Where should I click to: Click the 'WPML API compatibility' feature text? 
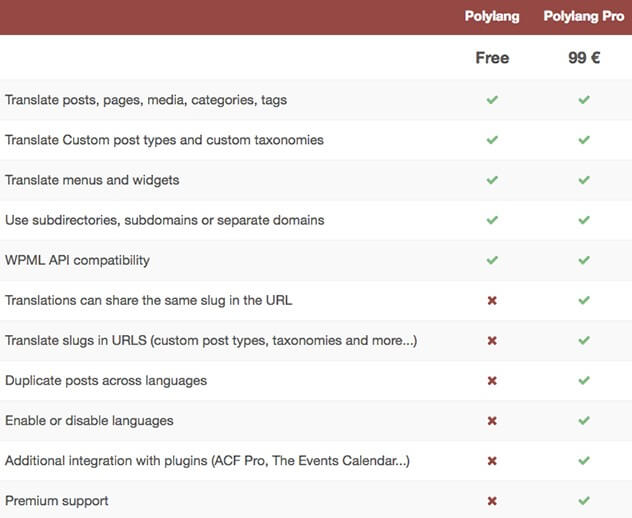(77, 260)
